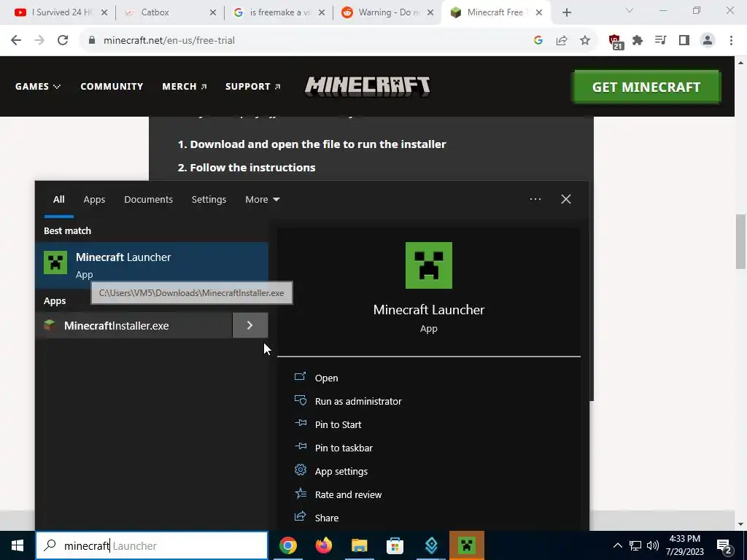Click Rate and review
The image size is (747, 560).
tap(348, 494)
